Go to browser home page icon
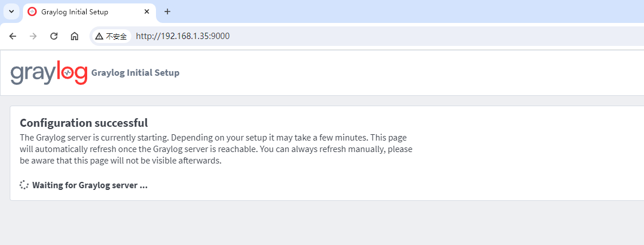Screen dimensions: 644x245 pos(75,36)
